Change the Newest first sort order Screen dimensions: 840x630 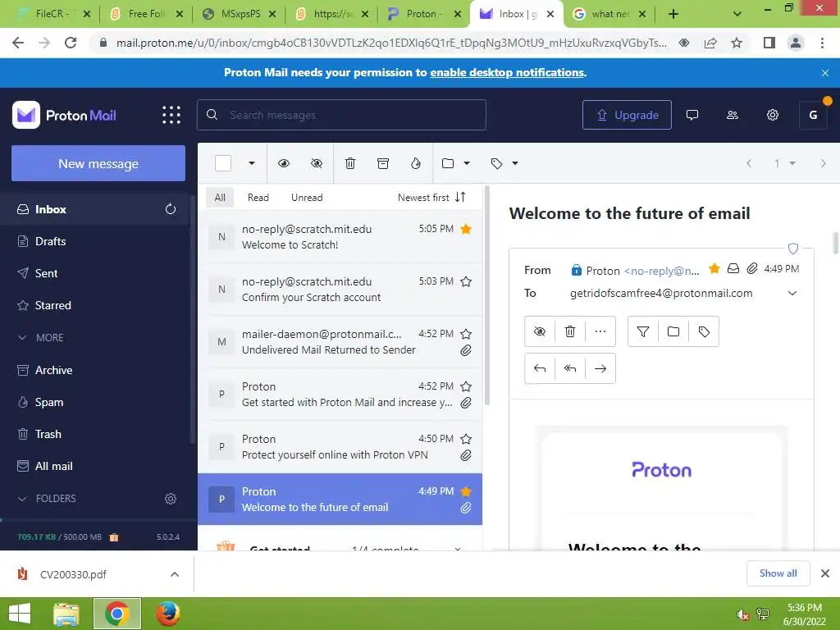coord(431,198)
